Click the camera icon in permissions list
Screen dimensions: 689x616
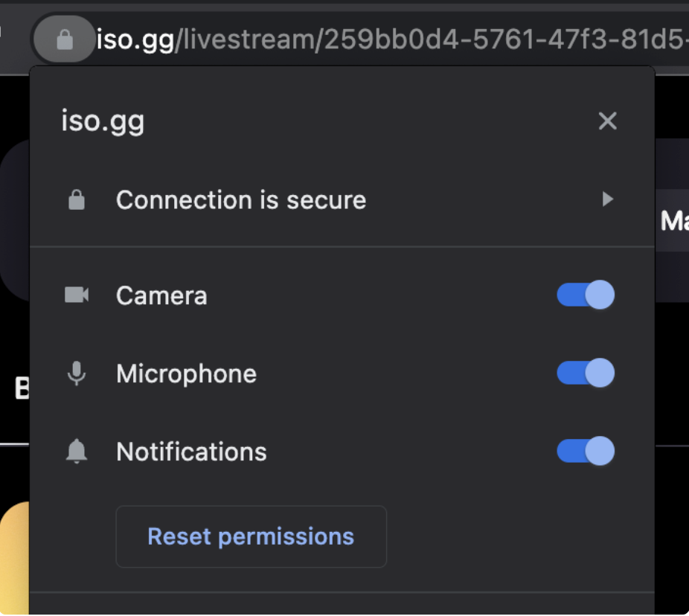pos(77,295)
